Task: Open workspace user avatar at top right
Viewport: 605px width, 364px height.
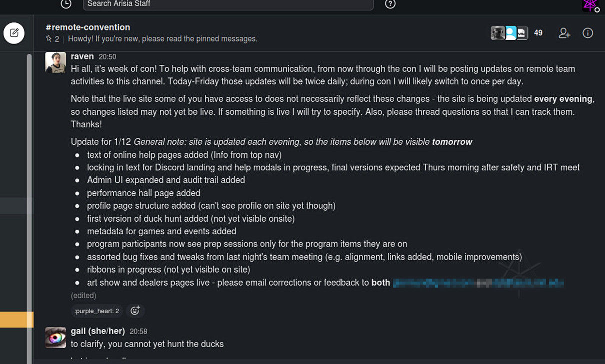Action: coord(590,5)
